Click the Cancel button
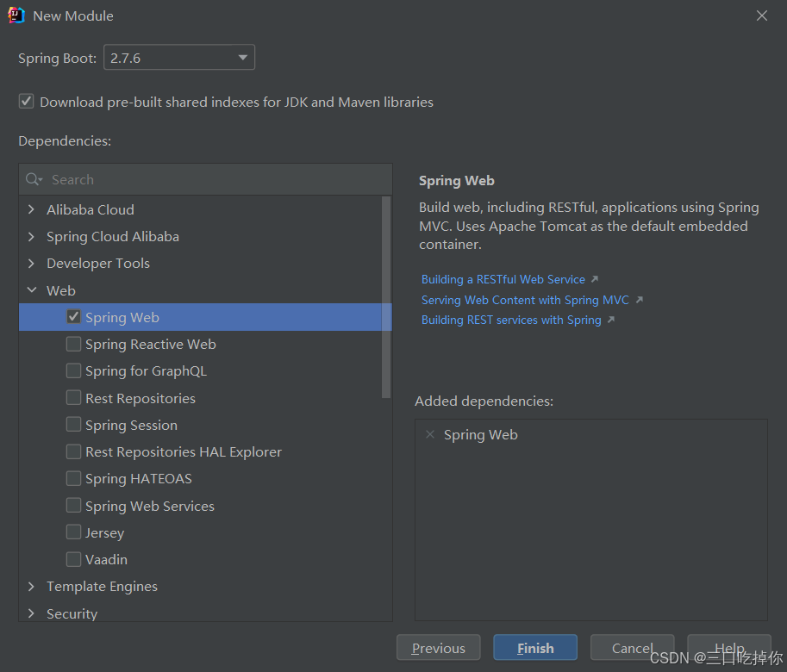787x672 pixels. [633, 648]
